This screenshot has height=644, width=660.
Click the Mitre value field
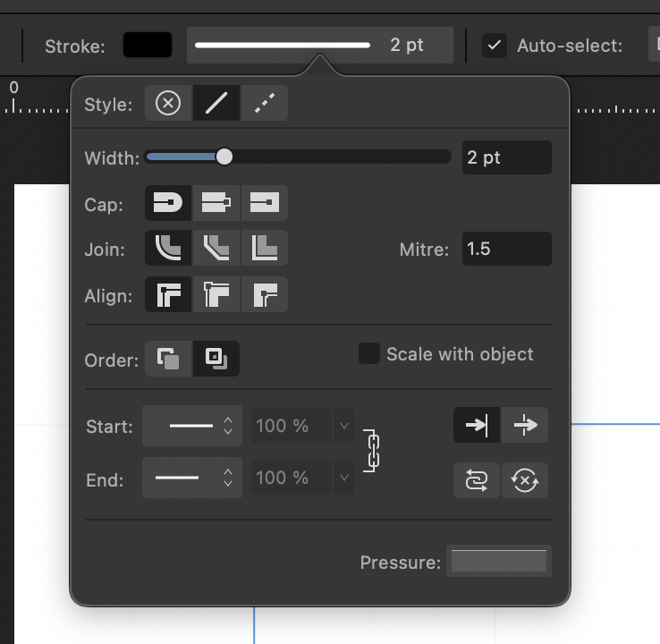click(x=507, y=249)
